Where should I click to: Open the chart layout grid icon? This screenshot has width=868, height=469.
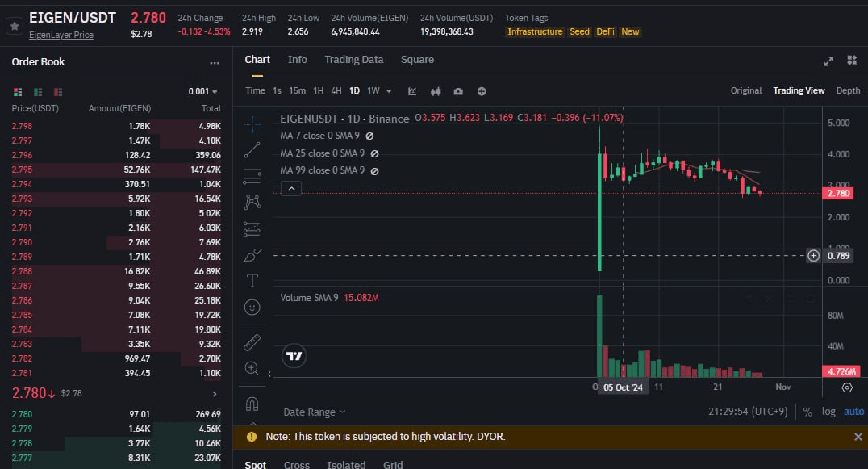[852, 61]
